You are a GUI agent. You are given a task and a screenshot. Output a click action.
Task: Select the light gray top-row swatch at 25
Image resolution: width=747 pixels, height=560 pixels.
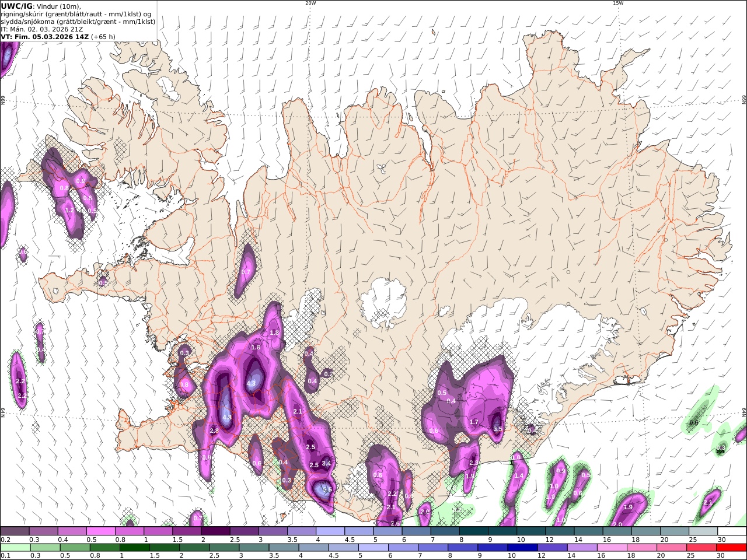click(702, 531)
